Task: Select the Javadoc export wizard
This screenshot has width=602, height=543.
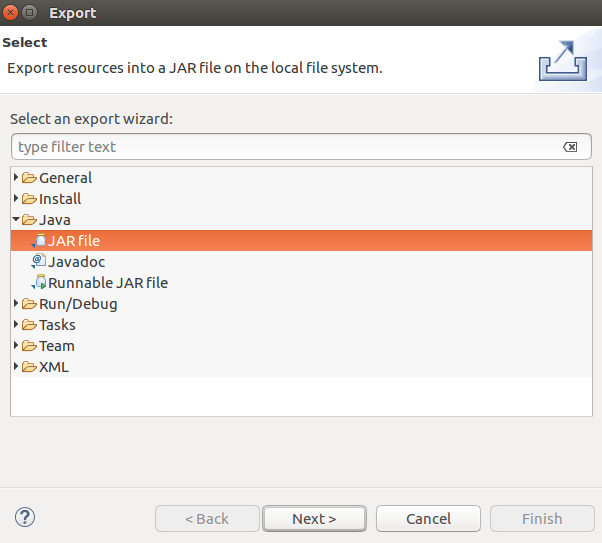Action: [77, 261]
